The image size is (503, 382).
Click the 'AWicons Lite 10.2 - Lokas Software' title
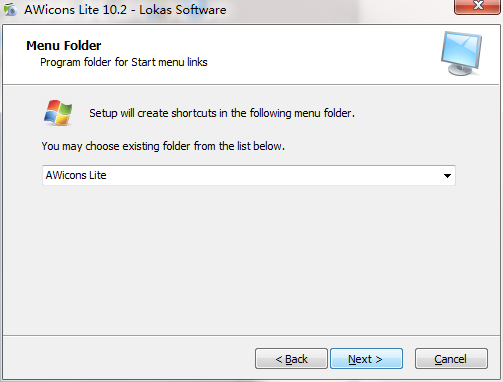[x=125, y=10]
